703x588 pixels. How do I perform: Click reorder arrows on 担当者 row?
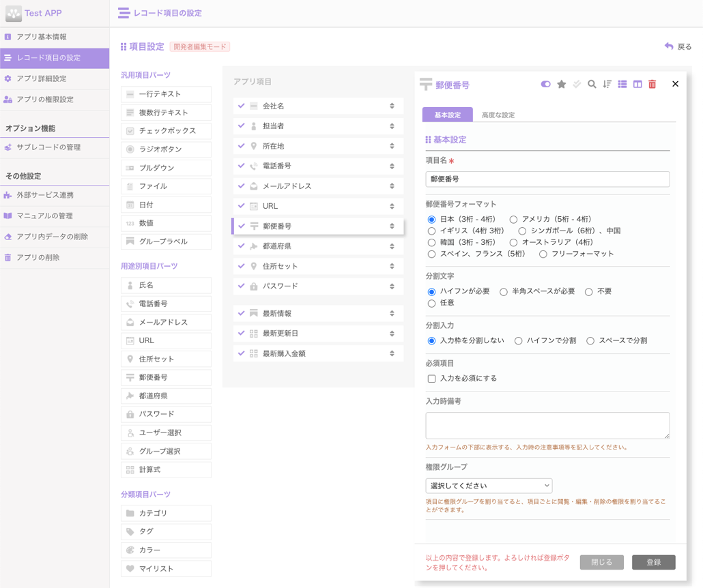coord(392,126)
